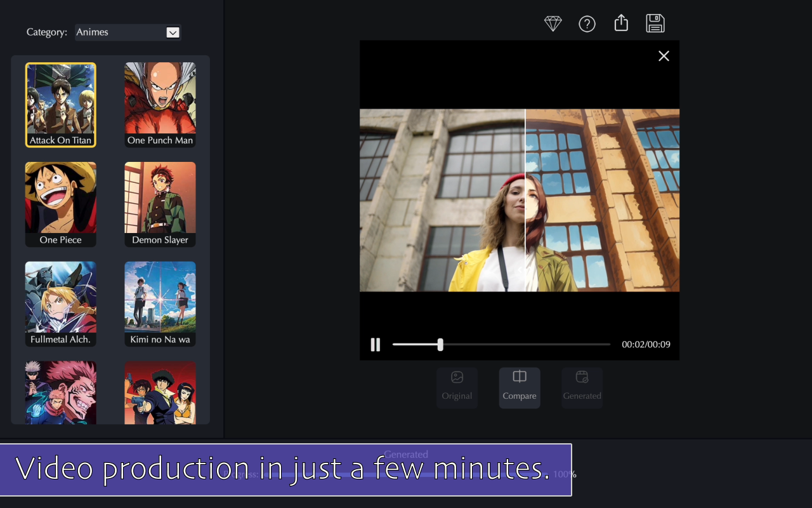
Task: Open the Category dropdown showing Animes
Action: [128, 32]
